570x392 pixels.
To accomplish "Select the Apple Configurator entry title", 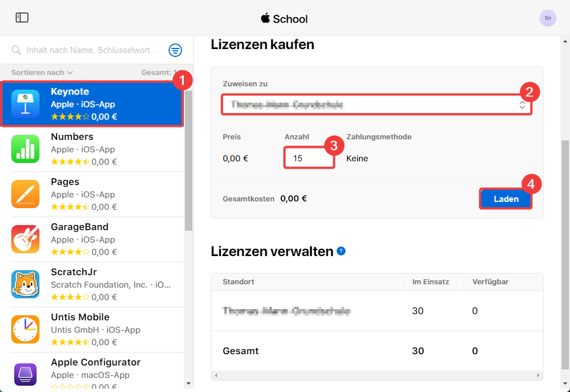I will point(96,362).
